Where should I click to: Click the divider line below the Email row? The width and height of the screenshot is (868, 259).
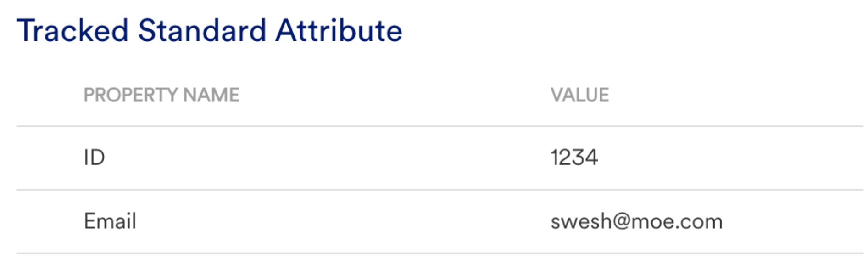(440, 253)
